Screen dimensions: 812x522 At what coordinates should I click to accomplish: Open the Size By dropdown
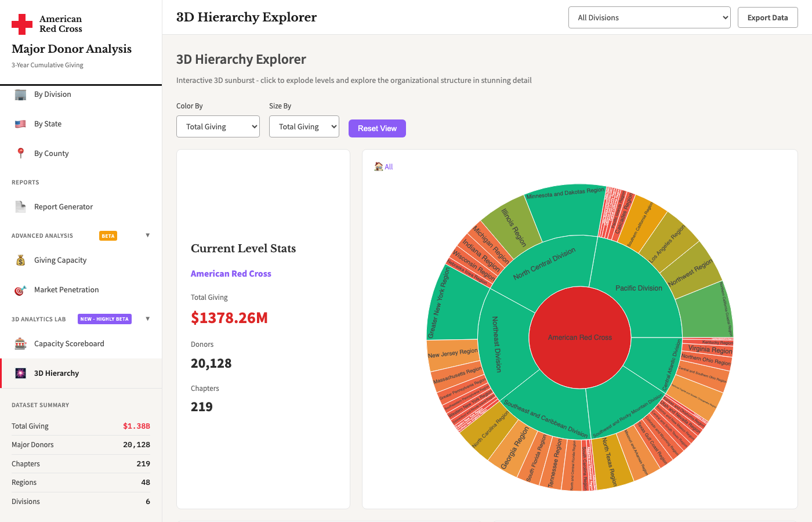click(x=304, y=126)
